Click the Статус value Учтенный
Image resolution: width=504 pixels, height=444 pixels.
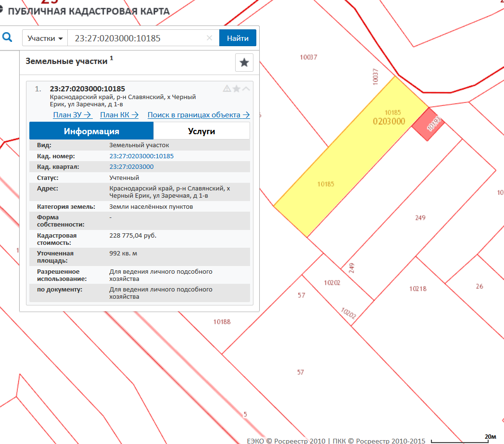[x=124, y=178]
